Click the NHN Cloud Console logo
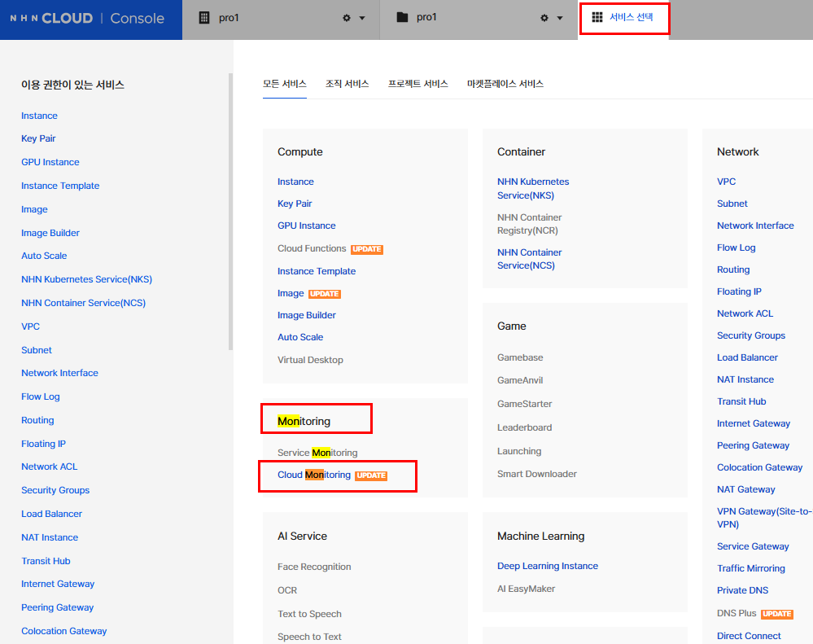This screenshot has height=644, width=813. tap(87, 18)
